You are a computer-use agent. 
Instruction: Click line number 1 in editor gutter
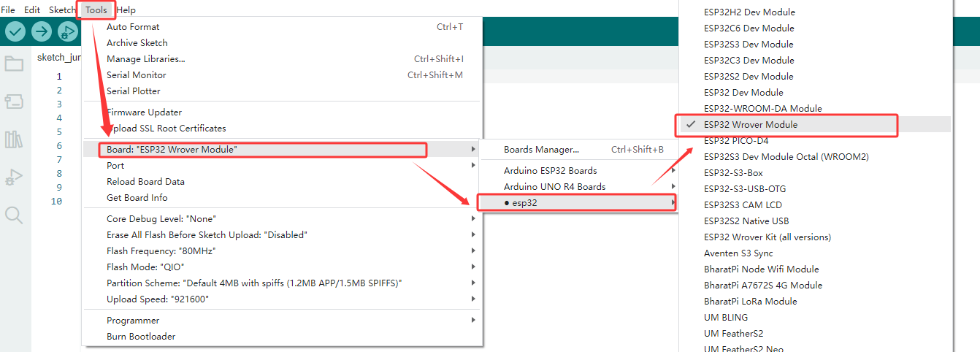(59, 77)
